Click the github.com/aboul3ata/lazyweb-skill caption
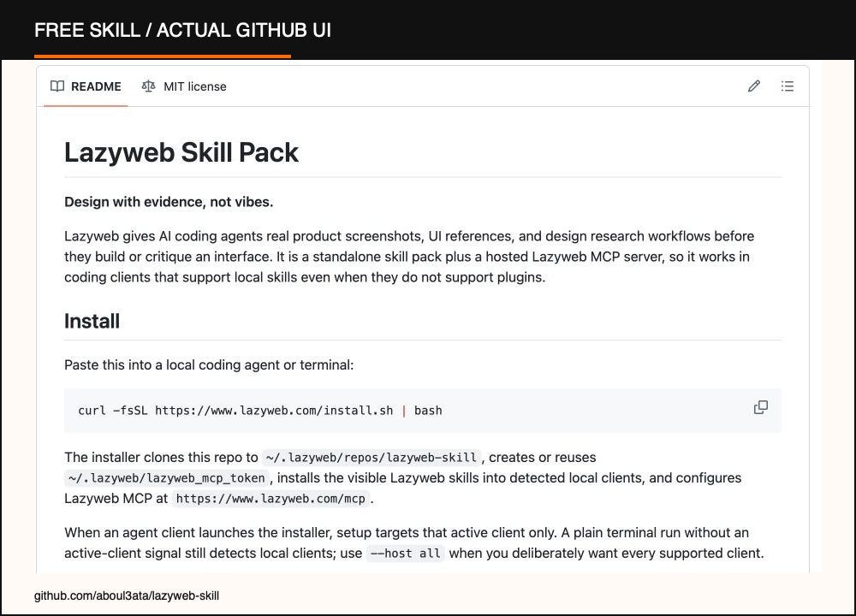This screenshot has height=616, width=856. tap(127, 595)
